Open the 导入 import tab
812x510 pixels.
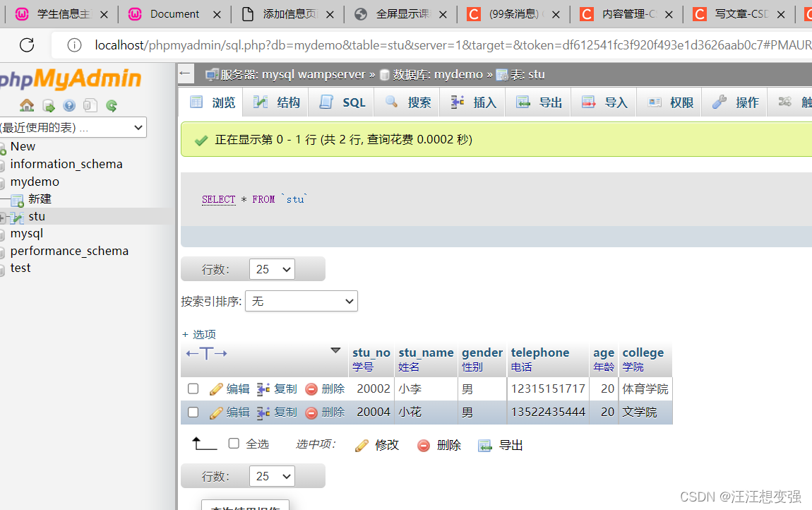tap(604, 102)
